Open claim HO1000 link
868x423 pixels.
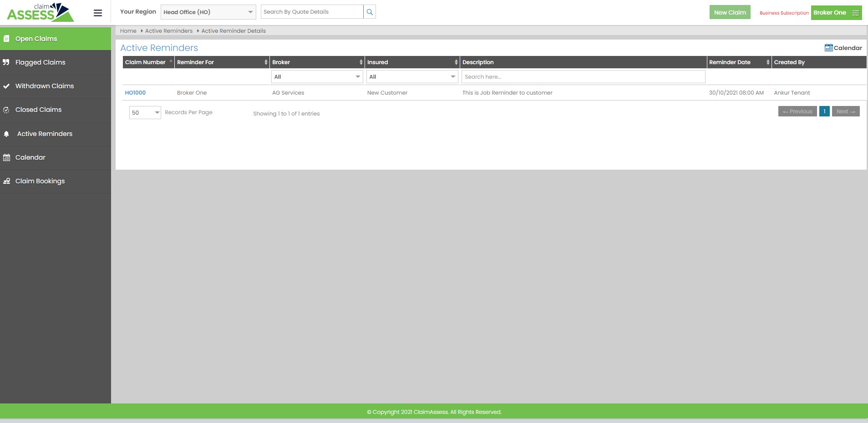click(135, 93)
